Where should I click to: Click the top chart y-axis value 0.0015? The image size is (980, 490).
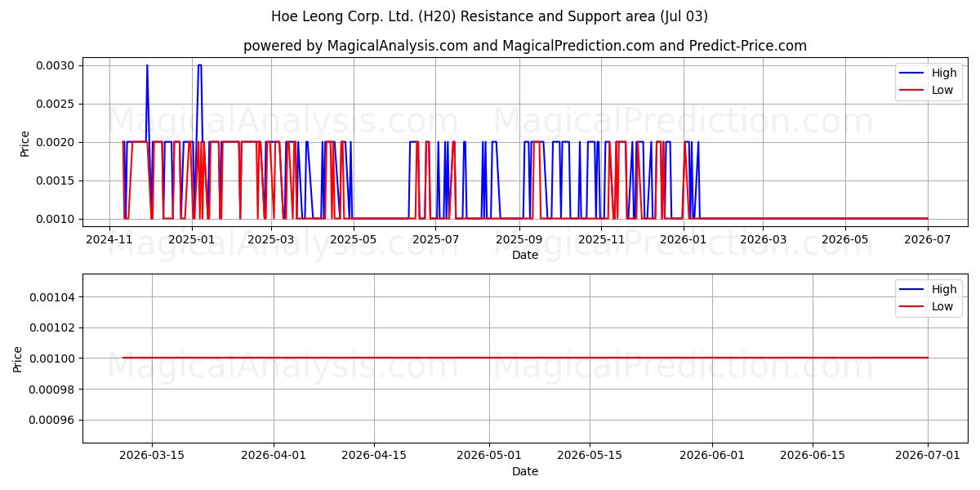(56, 180)
